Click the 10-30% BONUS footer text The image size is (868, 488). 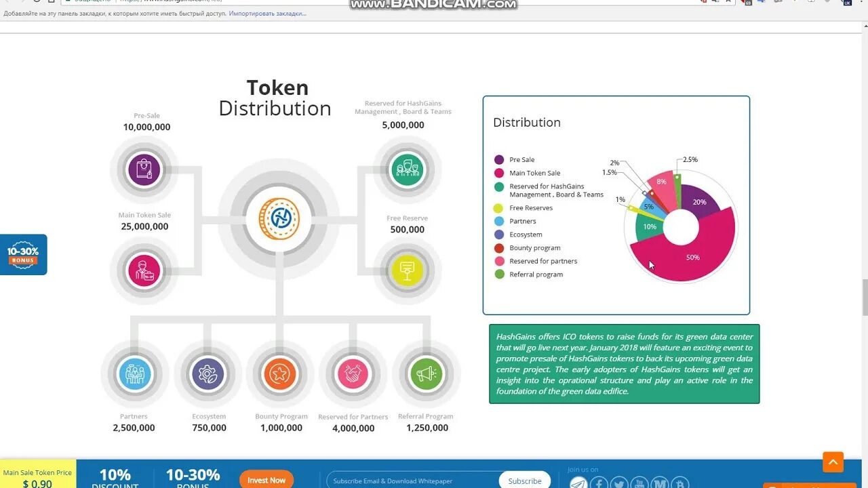tap(193, 479)
